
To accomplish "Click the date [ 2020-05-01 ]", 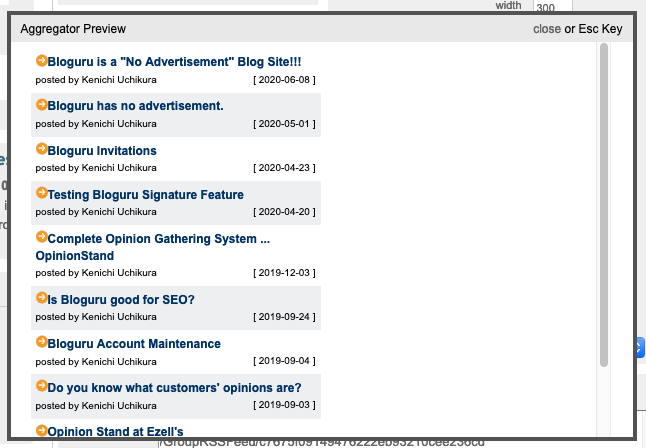I will pos(284,124).
